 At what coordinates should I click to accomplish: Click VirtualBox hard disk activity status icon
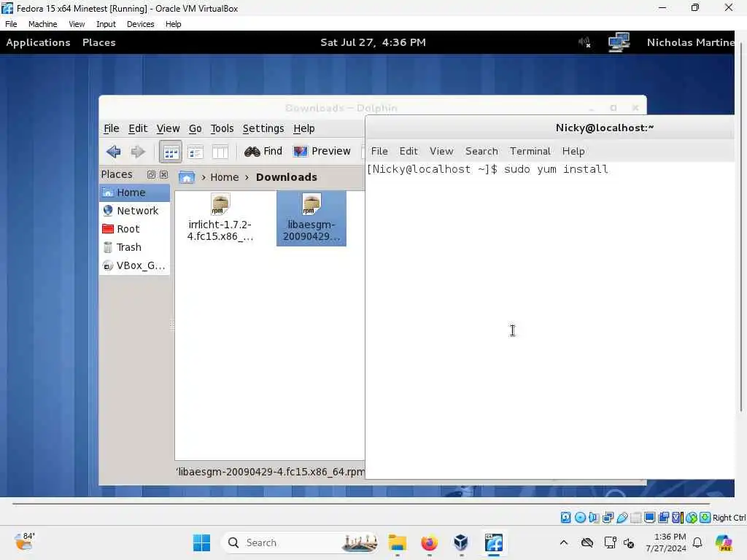tap(565, 518)
